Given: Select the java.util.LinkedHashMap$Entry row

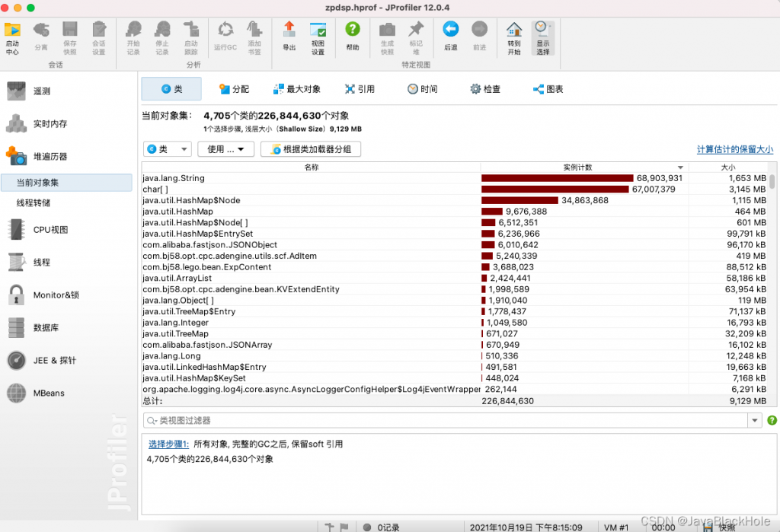Looking at the screenshot, I should (455, 367).
